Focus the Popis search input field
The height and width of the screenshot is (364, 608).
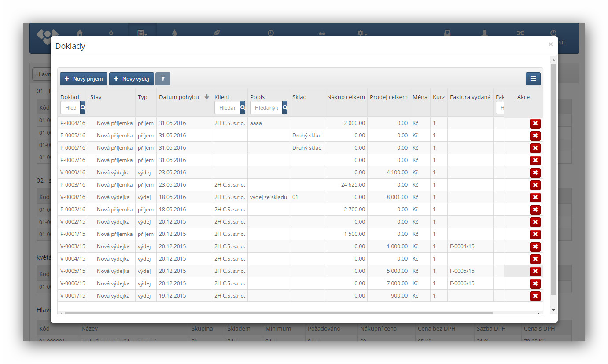(266, 107)
